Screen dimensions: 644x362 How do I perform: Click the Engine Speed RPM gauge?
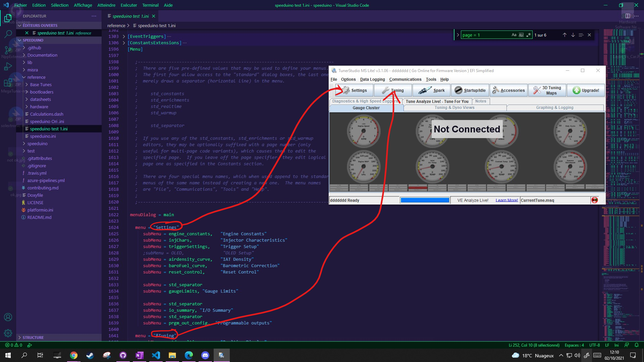(364, 131)
